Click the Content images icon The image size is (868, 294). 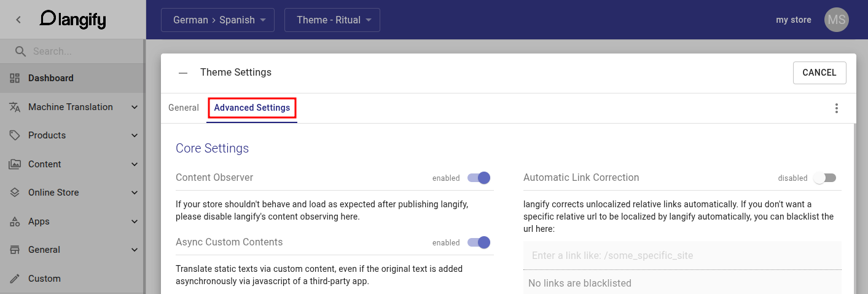click(15, 164)
